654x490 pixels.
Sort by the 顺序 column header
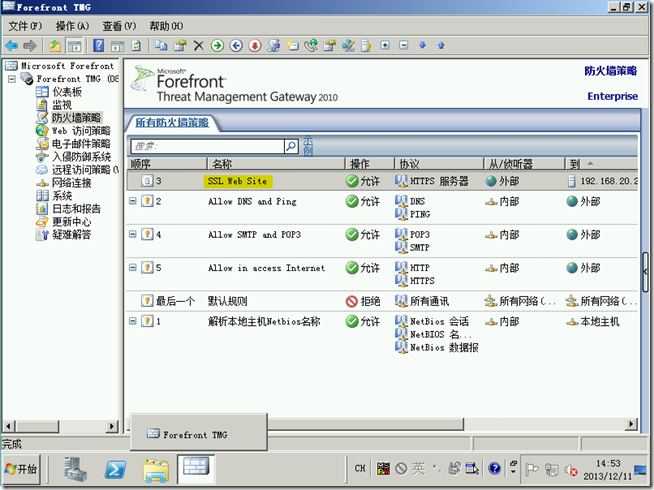click(x=166, y=164)
